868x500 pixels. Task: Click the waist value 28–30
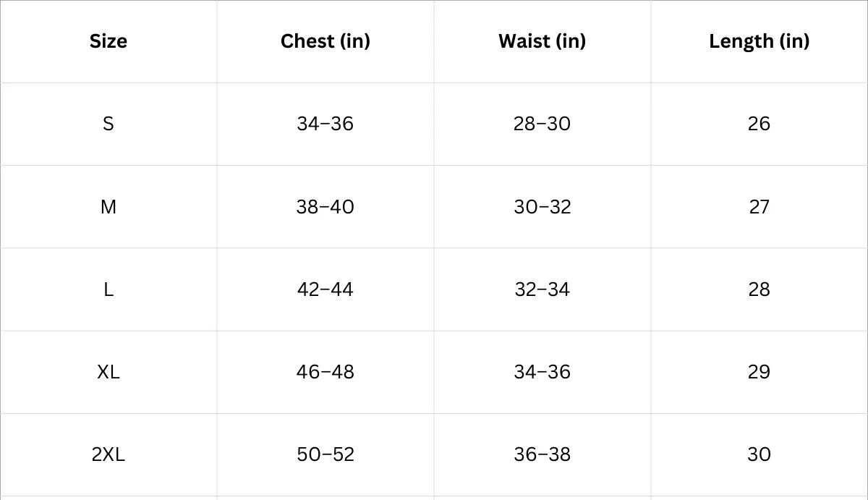542,124
